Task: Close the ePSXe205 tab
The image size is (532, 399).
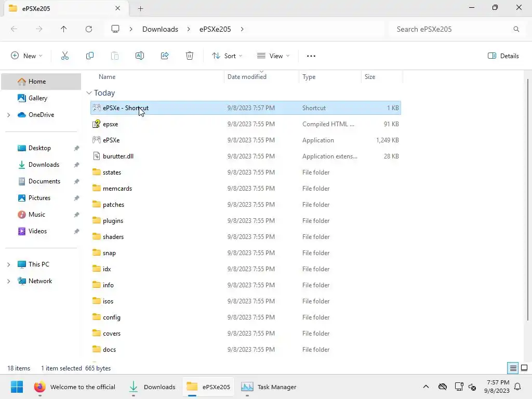Action: point(117,8)
